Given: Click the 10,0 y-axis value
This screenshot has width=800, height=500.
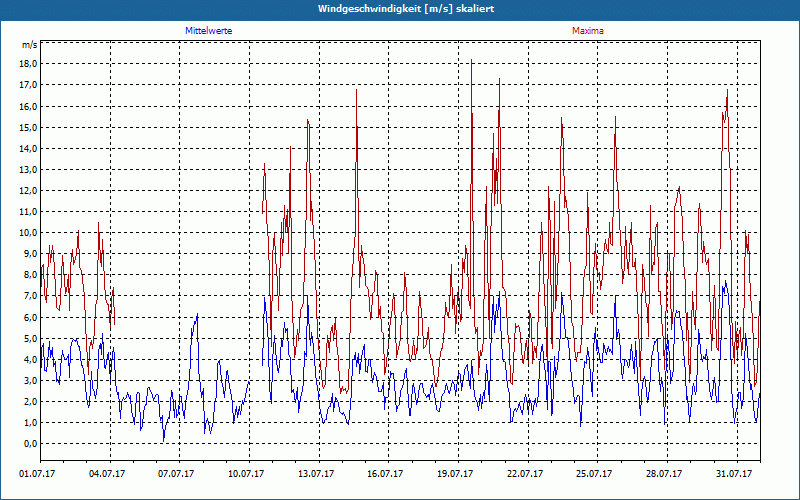Looking at the screenshot, I should click(x=28, y=233).
